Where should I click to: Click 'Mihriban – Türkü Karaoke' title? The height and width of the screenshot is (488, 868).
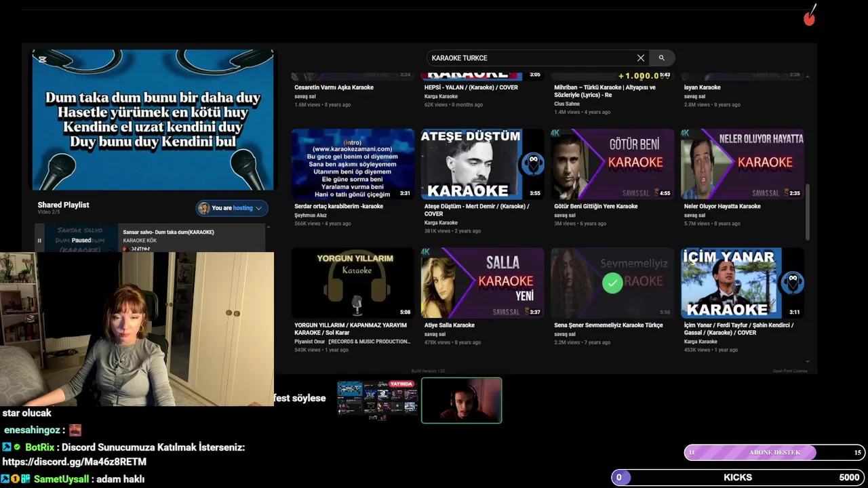605,91
